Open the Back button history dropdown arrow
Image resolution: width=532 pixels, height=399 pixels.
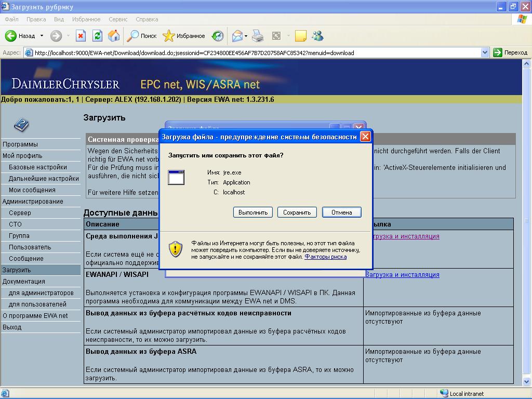[42, 36]
